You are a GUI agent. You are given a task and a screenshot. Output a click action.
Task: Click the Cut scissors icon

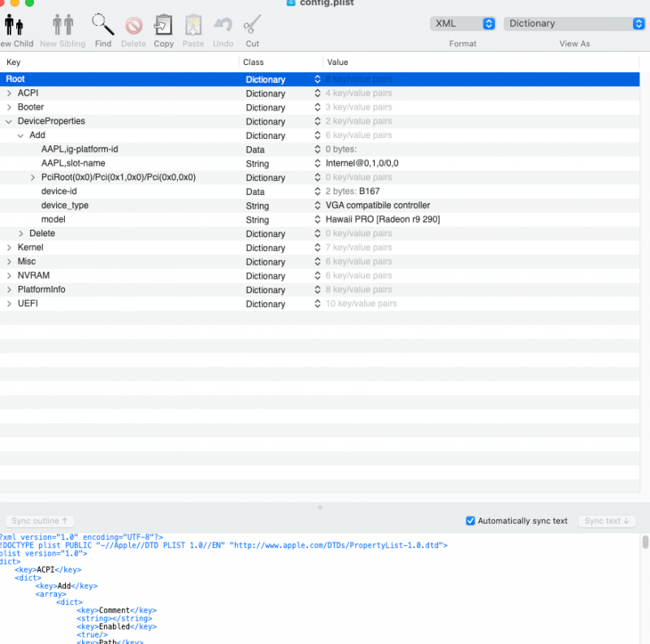coord(252,25)
